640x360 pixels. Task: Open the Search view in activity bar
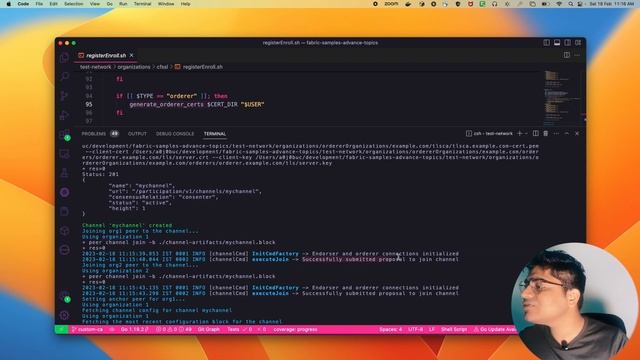(x=64, y=76)
